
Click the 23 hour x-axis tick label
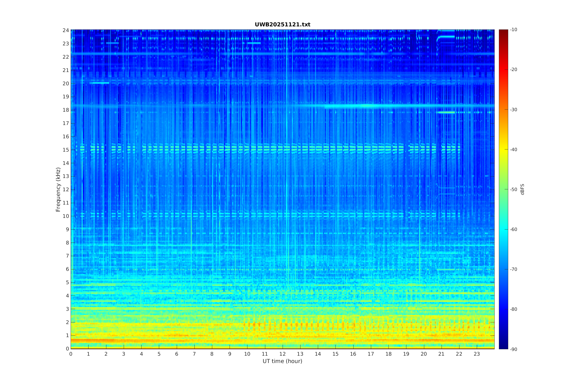477,354
